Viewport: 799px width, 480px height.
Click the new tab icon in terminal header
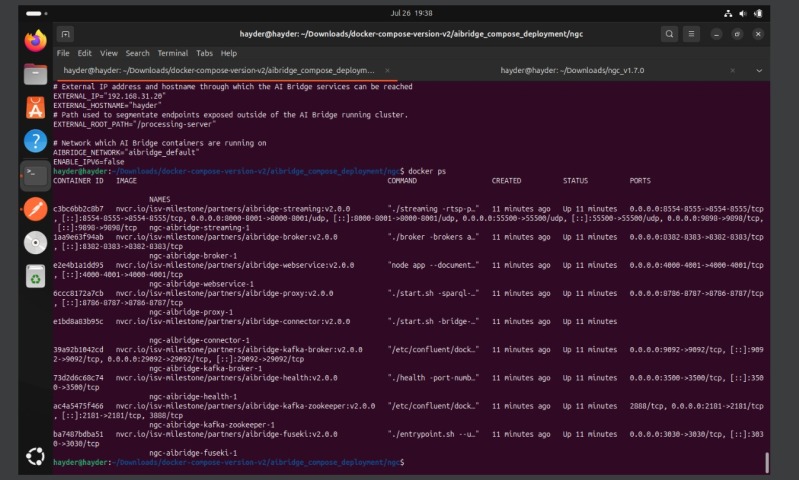point(66,34)
